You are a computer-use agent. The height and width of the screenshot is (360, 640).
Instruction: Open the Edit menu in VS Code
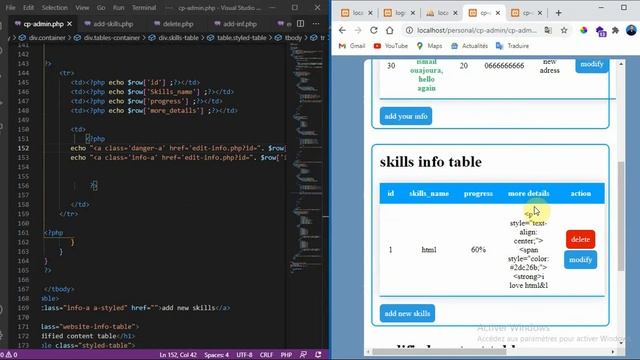pos(28,8)
